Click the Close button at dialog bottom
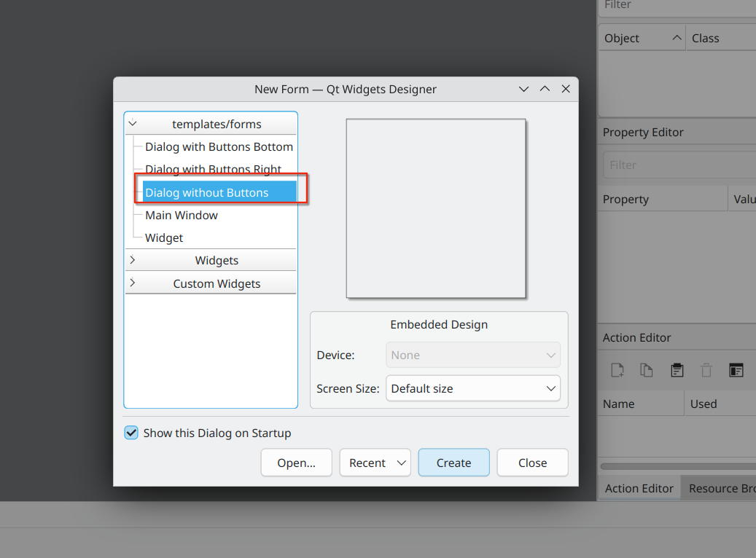This screenshot has height=558, width=756. (x=532, y=463)
